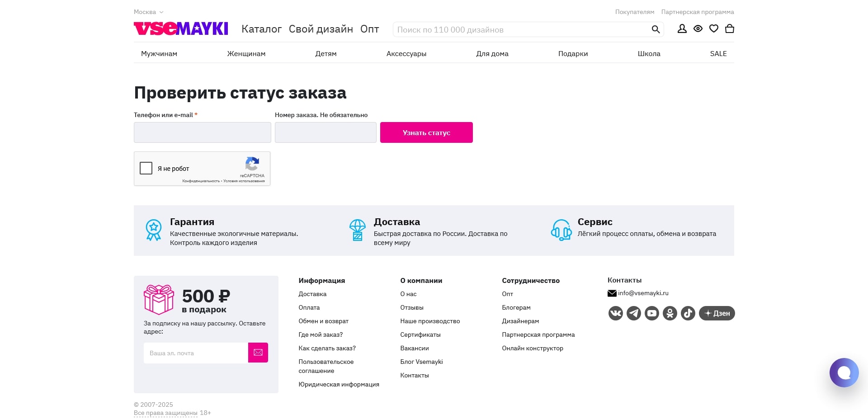Click the Дзен button
868x419 pixels.
(x=717, y=313)
